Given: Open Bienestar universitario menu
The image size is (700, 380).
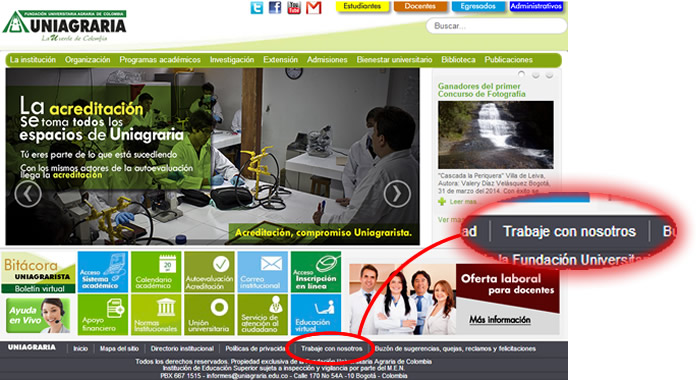Looking at the screenshot, I should coord(394,60).
